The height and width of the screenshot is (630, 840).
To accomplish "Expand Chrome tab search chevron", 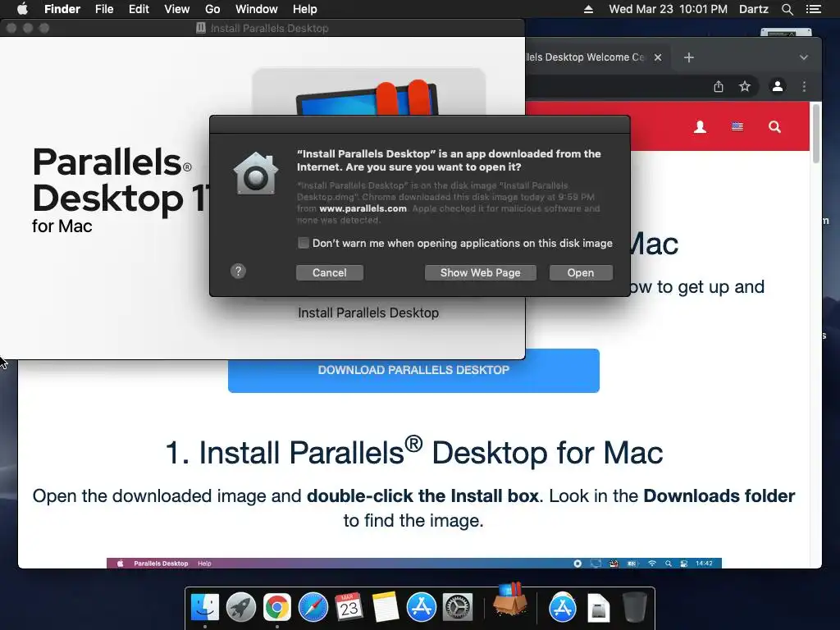I will (x=804, y=57).
